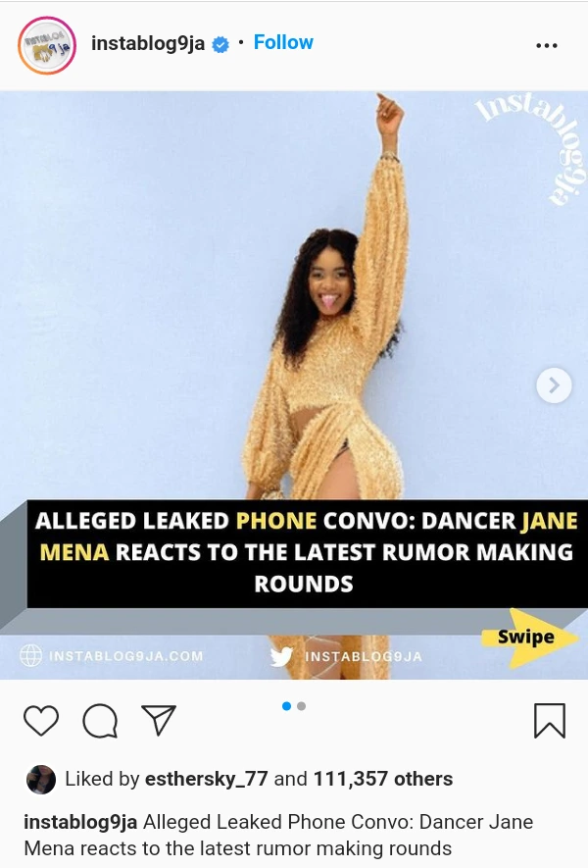Viewport: 588px width, 868px height.
Task: Click the globe icon by INSTABLOG9JA.COM
Action: pos(31,655)
